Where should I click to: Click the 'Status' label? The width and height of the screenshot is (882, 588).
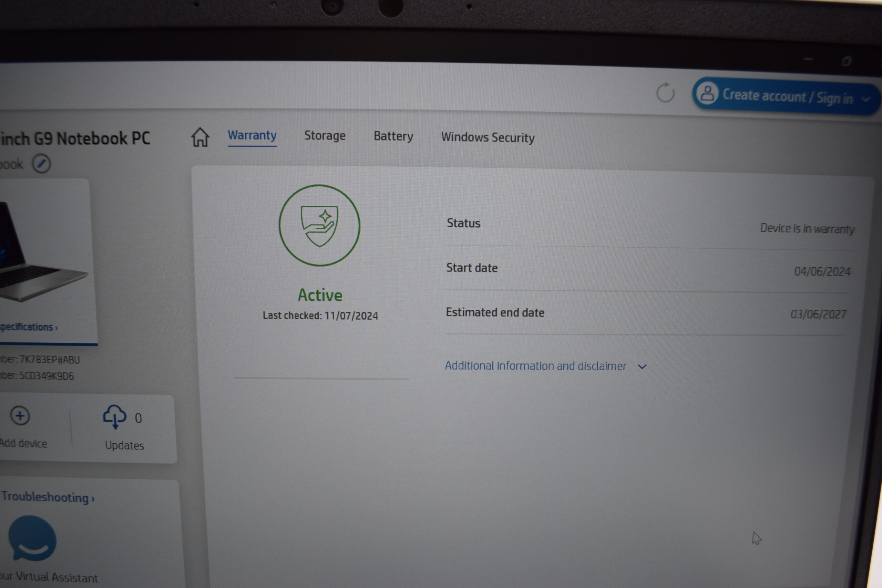(x=463, y=223)
